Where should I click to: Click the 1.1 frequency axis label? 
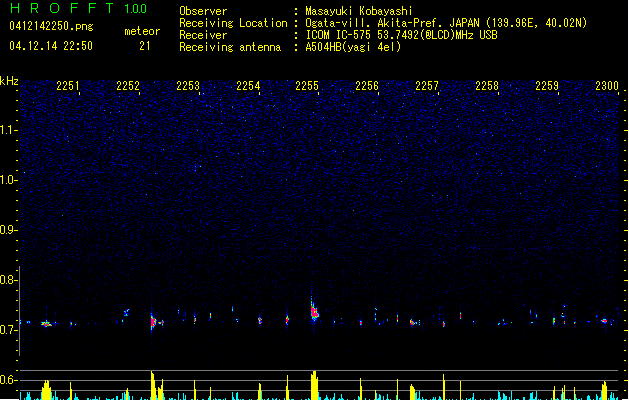(x=8, y=130)
